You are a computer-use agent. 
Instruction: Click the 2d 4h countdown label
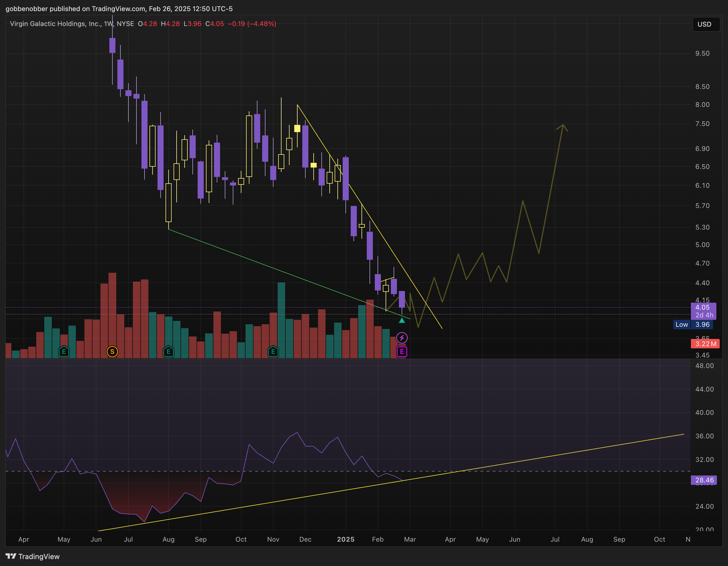(704, 315)
